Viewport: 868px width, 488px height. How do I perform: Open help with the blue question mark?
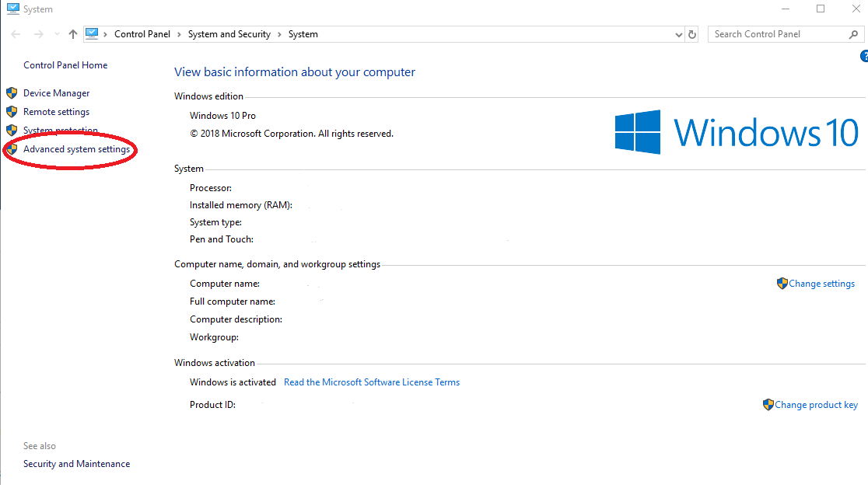[864, 56]
